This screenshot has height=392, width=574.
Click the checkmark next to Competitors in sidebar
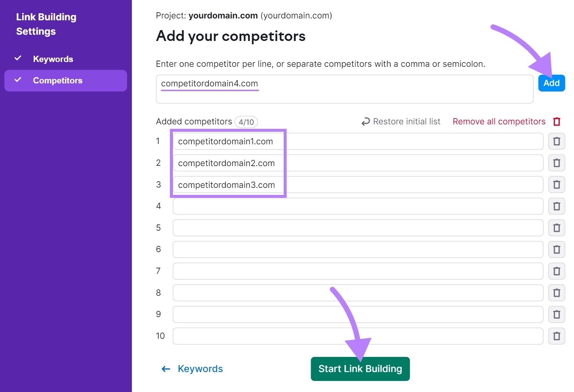coord(18,80)
